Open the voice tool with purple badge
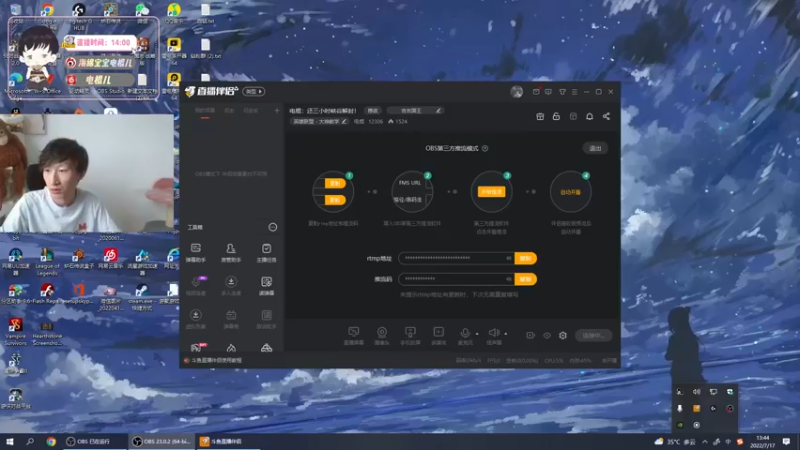 [x=195, y=286]
